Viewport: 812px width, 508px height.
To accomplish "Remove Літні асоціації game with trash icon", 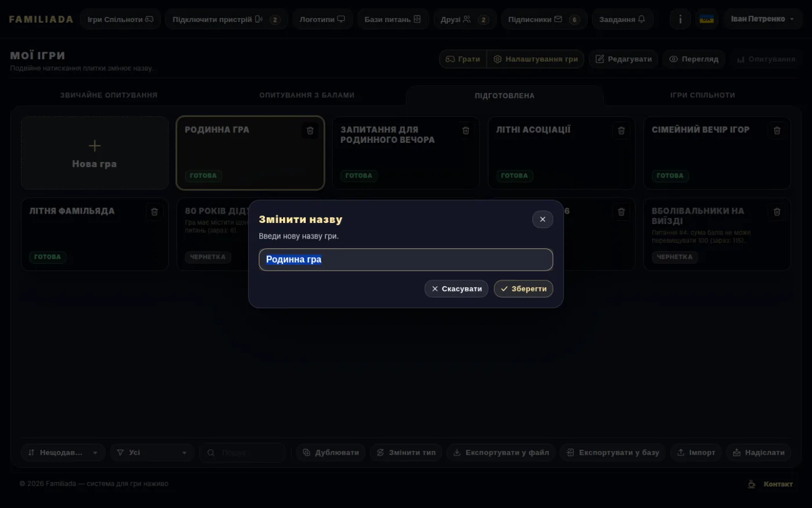I will click(621, 131).
